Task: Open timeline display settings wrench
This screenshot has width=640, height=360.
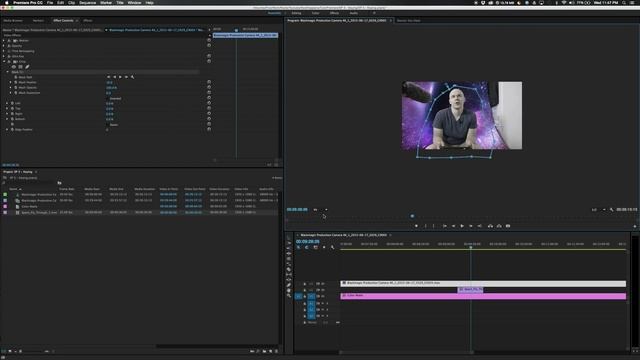Action: tap(332, 247)
